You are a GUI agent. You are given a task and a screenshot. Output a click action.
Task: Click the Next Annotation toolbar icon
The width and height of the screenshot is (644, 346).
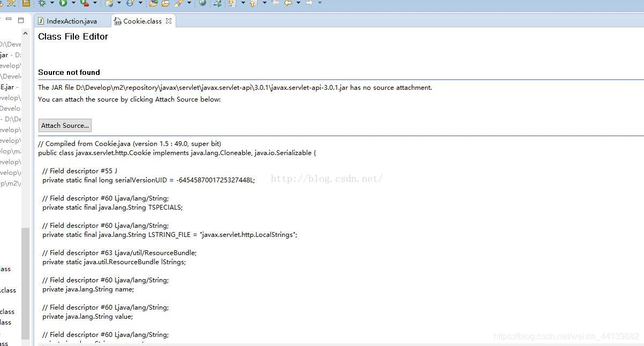(232, 3)
